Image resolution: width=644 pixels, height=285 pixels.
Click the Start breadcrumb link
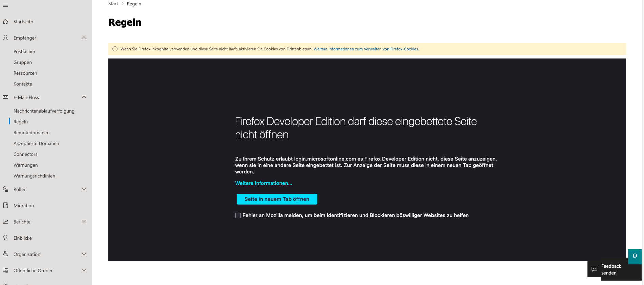(113, 4)
